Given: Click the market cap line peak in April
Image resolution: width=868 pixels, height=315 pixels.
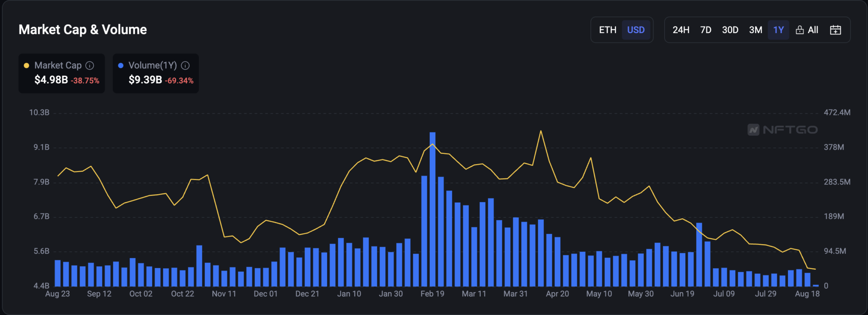Looking at the screenshot, I should tap(541, 131).
